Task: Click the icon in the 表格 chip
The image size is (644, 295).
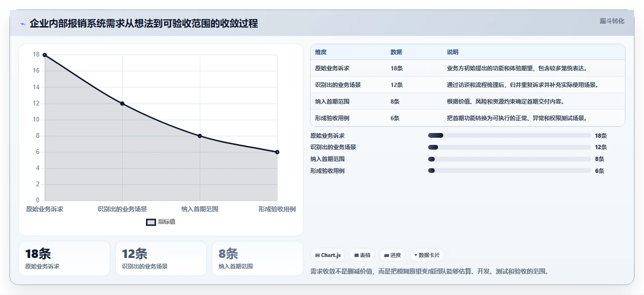Action: point(356,256)
